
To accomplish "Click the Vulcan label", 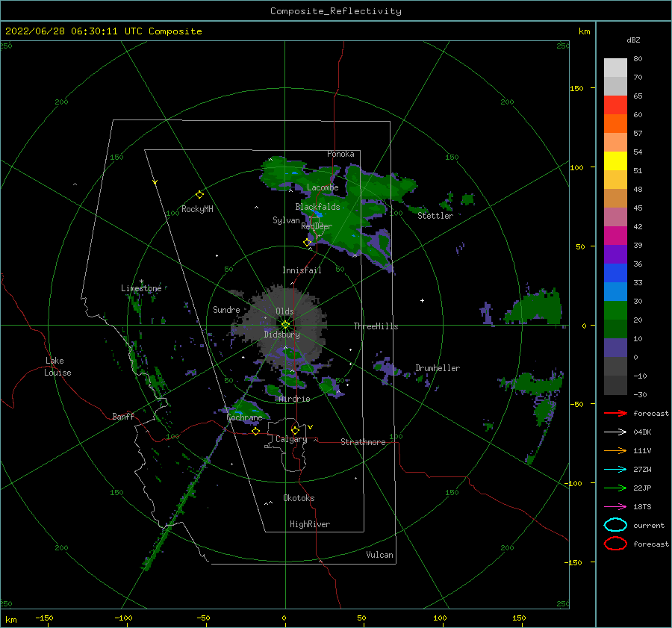I will pos(379,555).
